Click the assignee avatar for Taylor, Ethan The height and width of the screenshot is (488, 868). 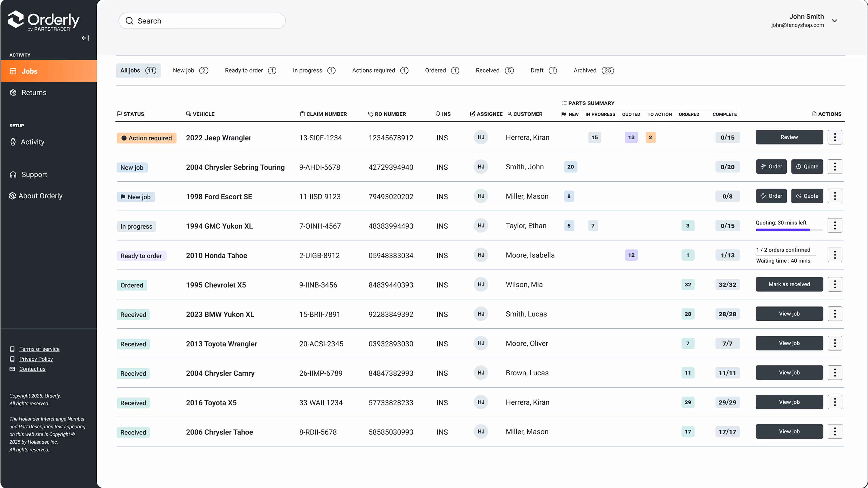[x=481, y=226]
